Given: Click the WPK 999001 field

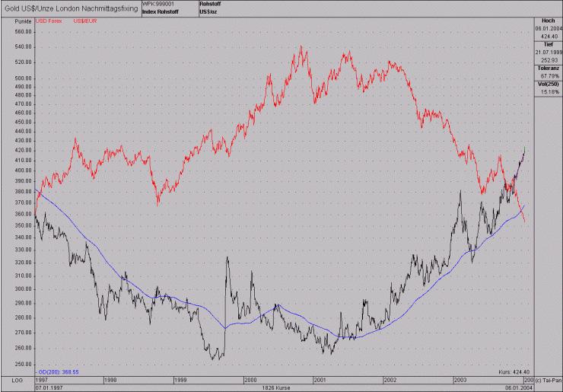Looking at the screenshot, I should tap(158, 4).
